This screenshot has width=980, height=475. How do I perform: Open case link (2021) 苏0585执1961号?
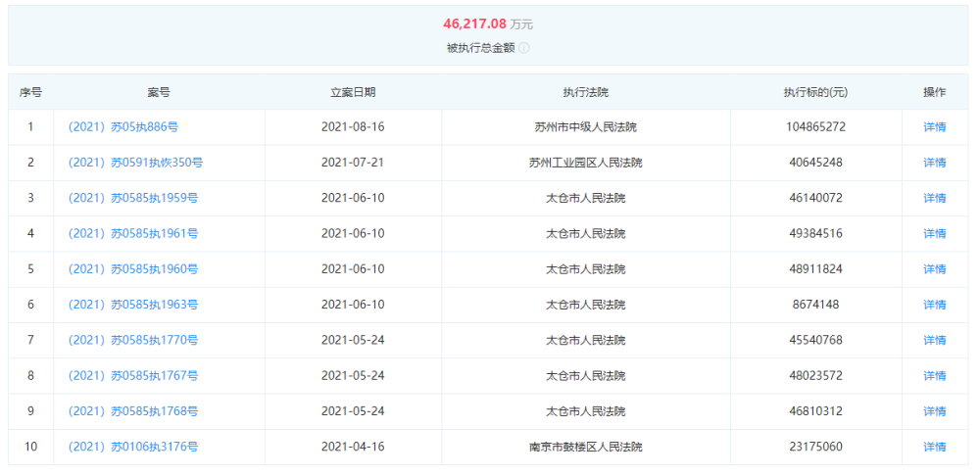point(133,234)
